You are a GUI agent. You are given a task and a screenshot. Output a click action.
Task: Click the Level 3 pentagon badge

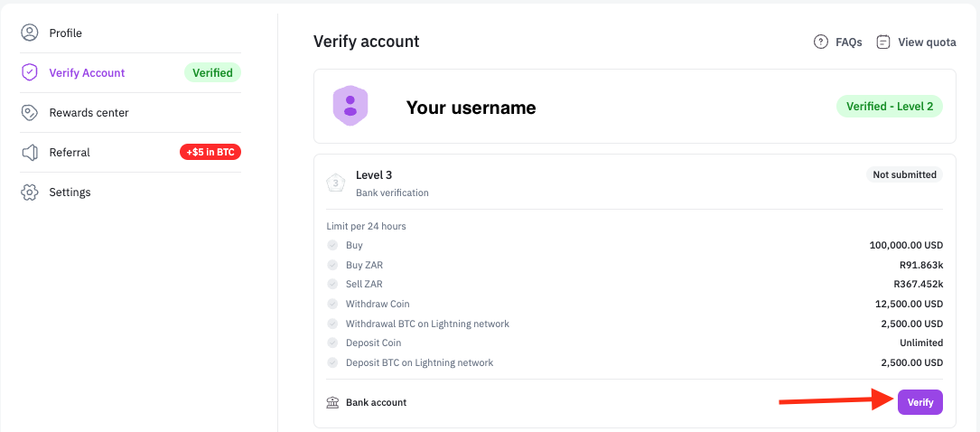coord(336,183)
